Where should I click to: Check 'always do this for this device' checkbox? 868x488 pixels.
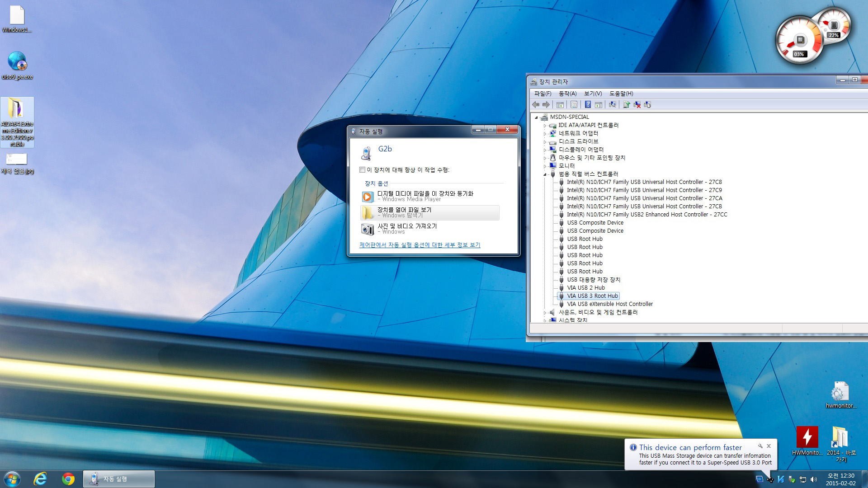(x=362, y=170)
